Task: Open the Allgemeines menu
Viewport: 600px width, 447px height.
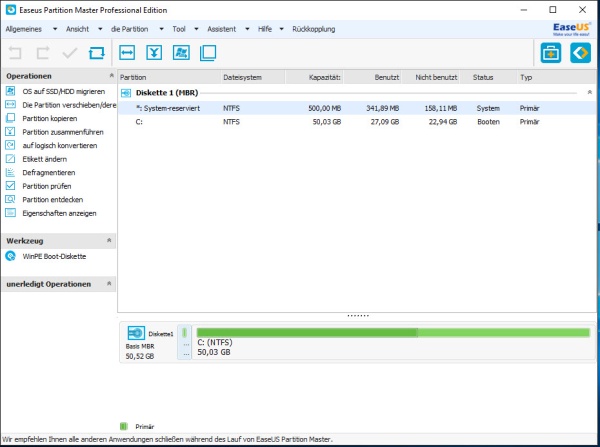Action: [x=24, y=29]
